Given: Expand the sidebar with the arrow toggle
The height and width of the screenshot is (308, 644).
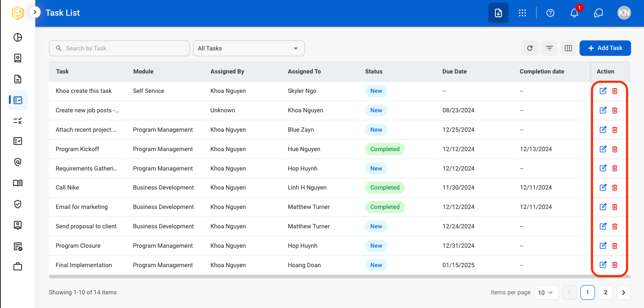Looking at the screenshot, I should tap(35, 12).
